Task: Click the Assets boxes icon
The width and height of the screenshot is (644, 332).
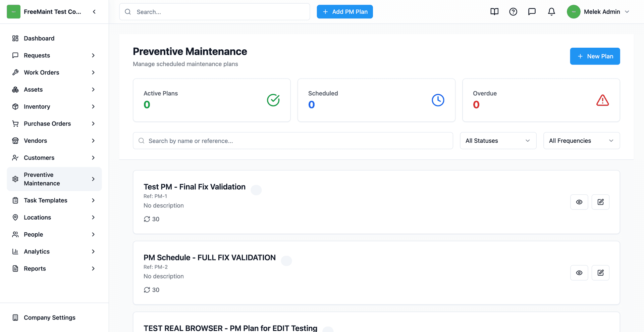Action: tap(15, 90)
